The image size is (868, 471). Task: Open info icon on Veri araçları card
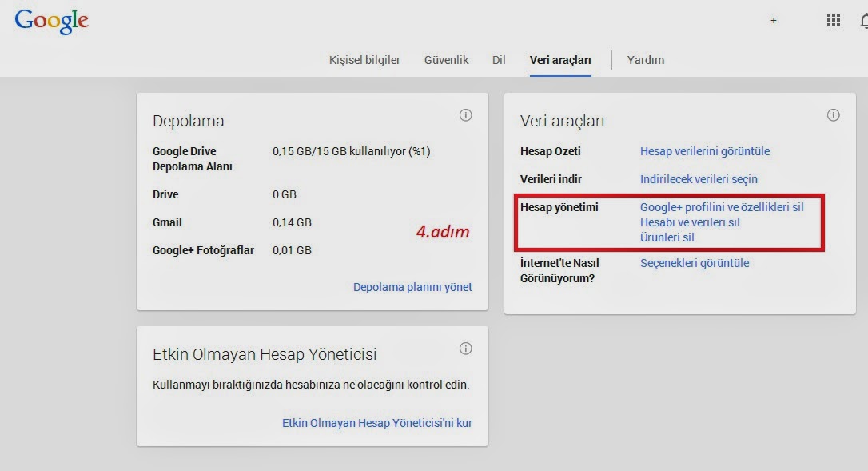coord(833,114)
